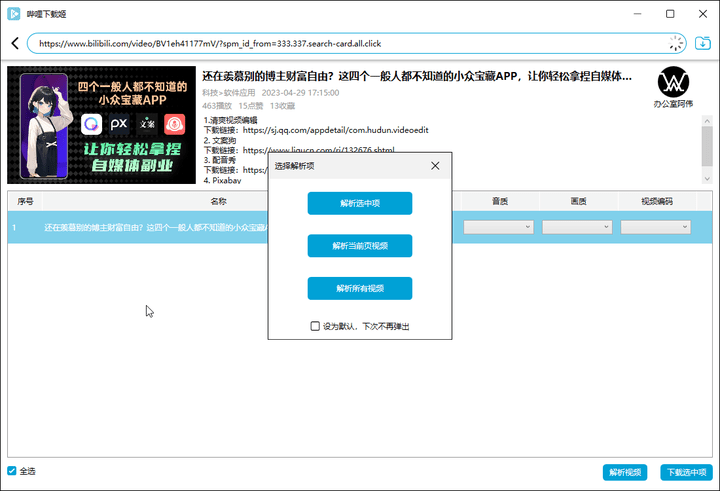The width and height of the screenshot is (720, 491).
Task: Click the app logo in the title bar
Action: (14, 14)
